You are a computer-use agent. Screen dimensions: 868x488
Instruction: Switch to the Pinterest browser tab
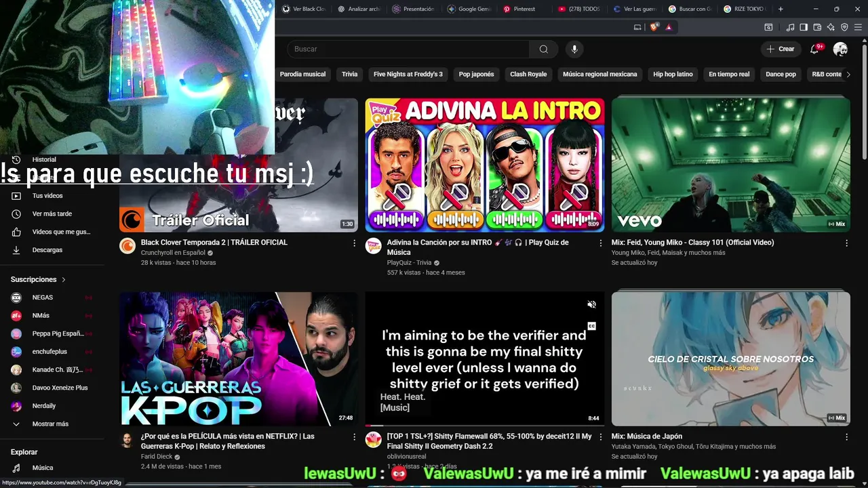[525, 9]
